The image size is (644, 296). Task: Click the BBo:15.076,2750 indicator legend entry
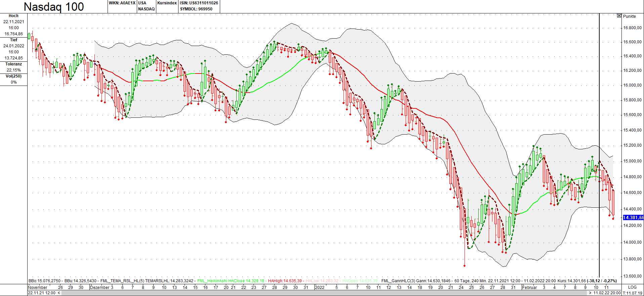(x=44, y=281)
